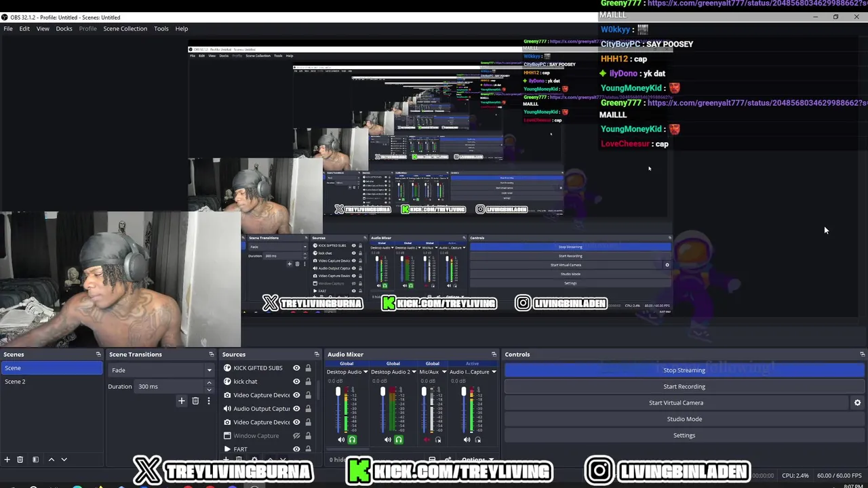Open the Scene Collection menu
Viewport: 868px width, 488px height.
point(125,28)
